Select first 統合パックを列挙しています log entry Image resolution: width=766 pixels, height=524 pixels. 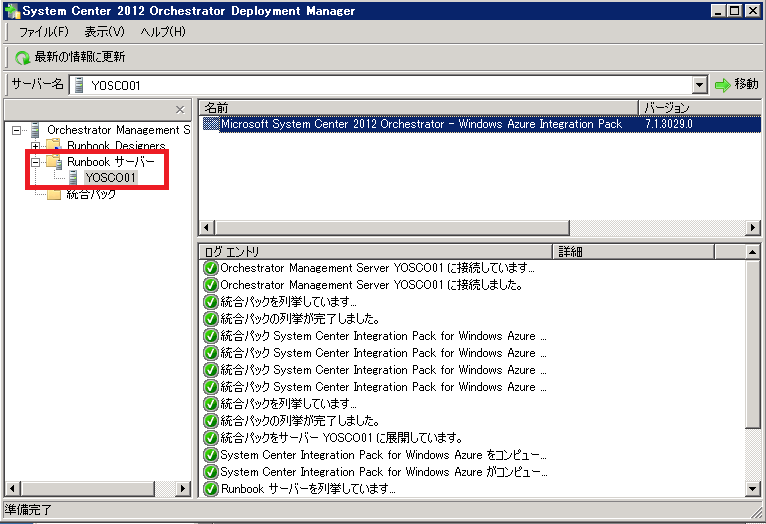288,302
